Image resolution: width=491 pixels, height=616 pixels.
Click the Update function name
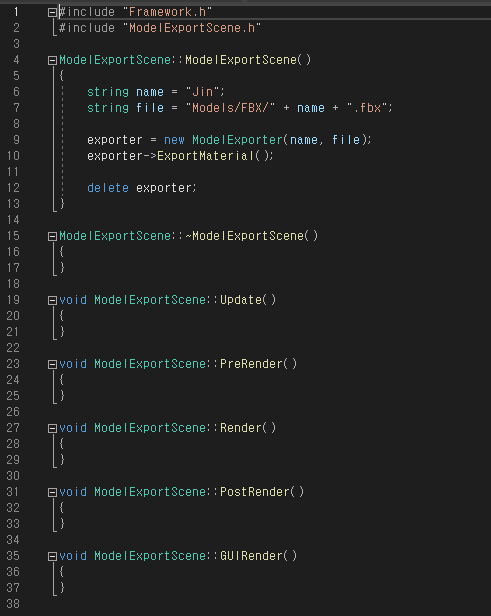241,300
